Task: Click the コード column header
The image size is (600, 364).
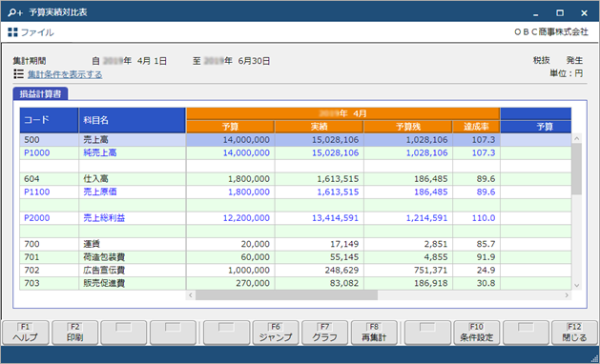Action: [x=49, y=120]
